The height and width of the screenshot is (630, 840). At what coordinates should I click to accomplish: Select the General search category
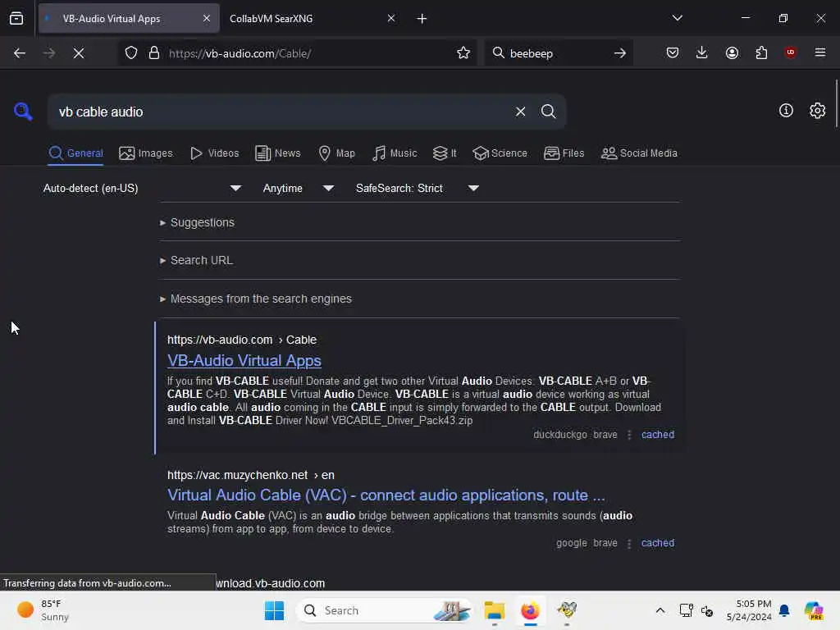(x=75, y=153)
